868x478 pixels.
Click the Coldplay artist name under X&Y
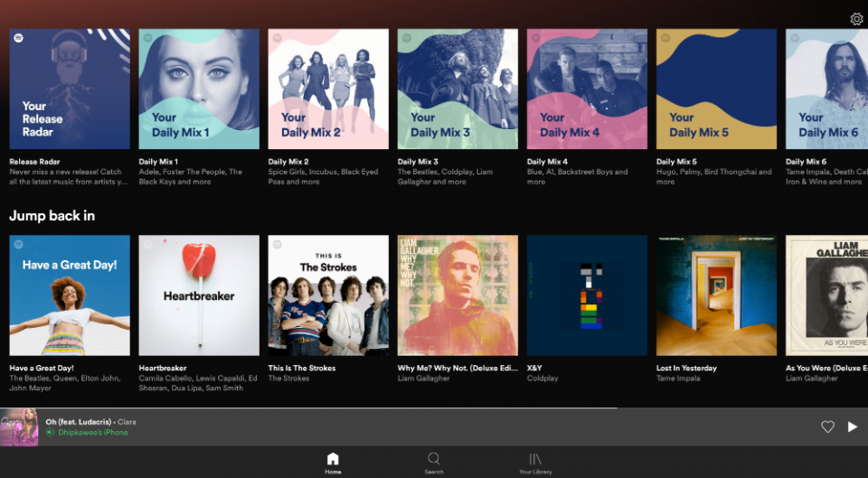click(542, 379)
